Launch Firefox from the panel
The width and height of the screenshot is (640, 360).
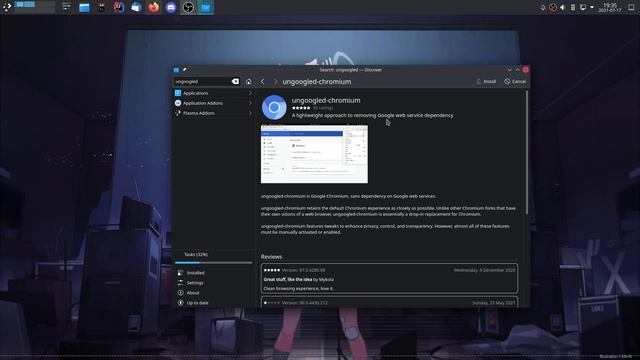(x=153, y=7)
